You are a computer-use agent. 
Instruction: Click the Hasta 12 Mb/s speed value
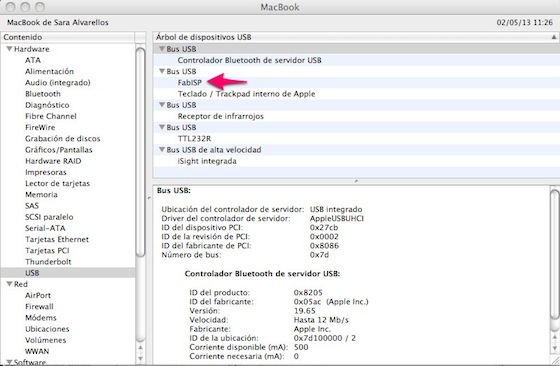[x=321, y=320]
